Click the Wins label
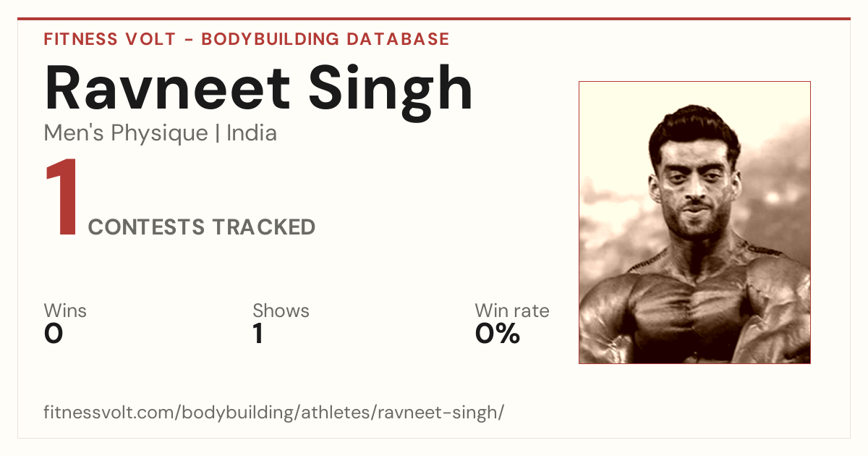Image resolution: width=868 pixels, height=456 pixels. click(x=65, y=311)
